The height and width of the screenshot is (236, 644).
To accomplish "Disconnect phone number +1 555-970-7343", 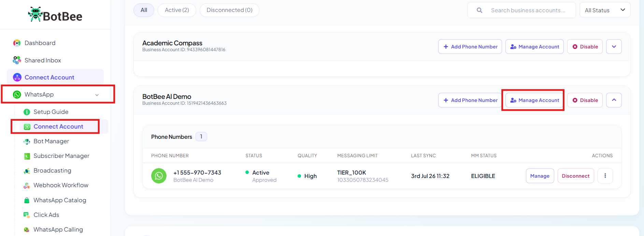I will click(576, 176).
